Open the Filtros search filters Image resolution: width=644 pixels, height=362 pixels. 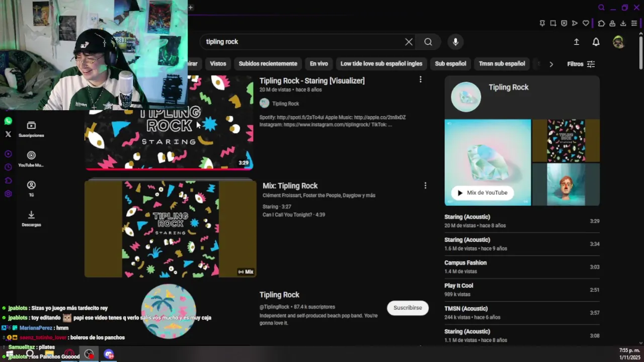pos(581,64)
